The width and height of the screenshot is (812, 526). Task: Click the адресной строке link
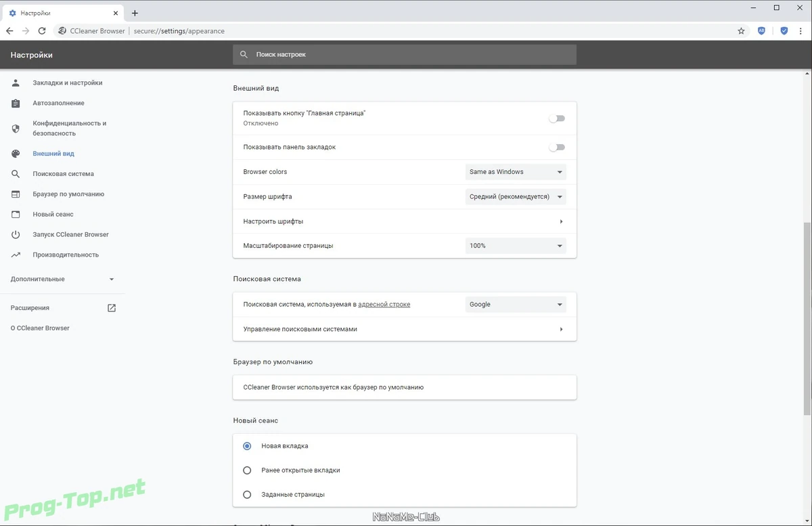pos(384,305)
